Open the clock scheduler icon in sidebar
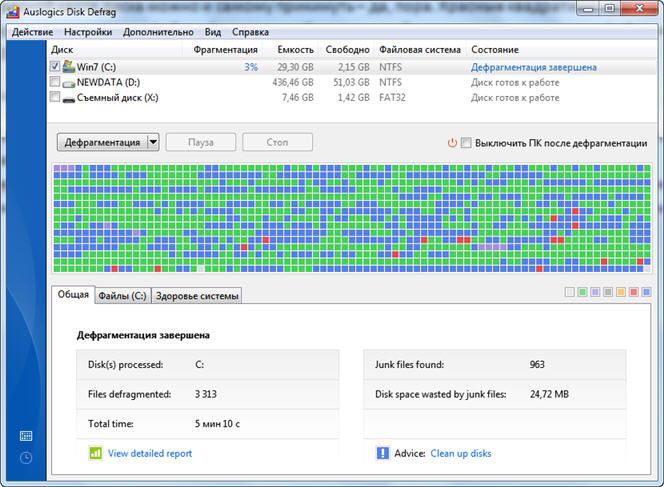 click(26, 458)
